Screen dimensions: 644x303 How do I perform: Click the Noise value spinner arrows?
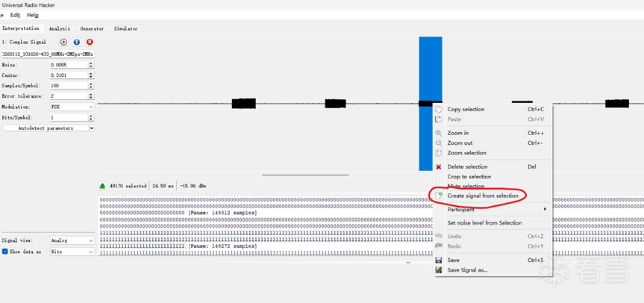[x=91, y=65]
